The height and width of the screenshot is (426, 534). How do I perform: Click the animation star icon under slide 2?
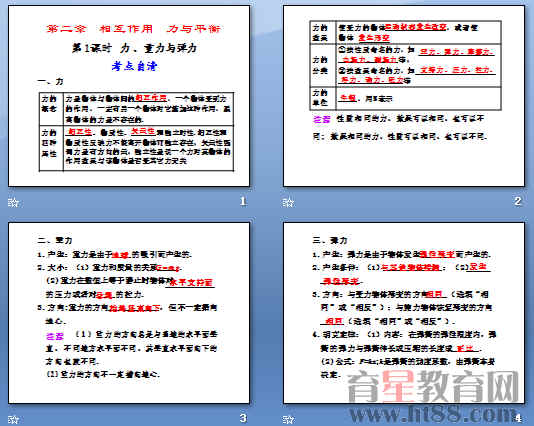[x=288, y=203]
